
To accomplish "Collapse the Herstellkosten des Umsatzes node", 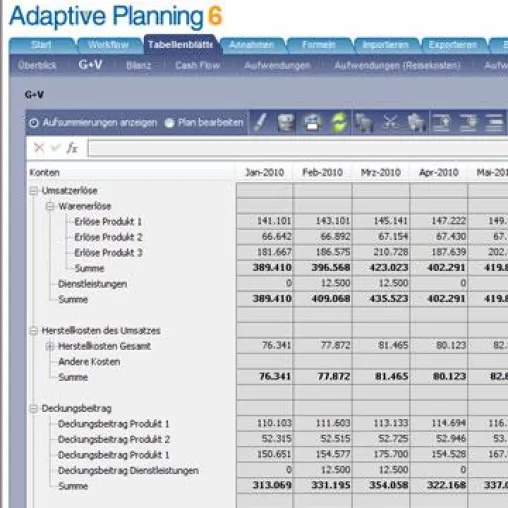I will pos(34,331).
